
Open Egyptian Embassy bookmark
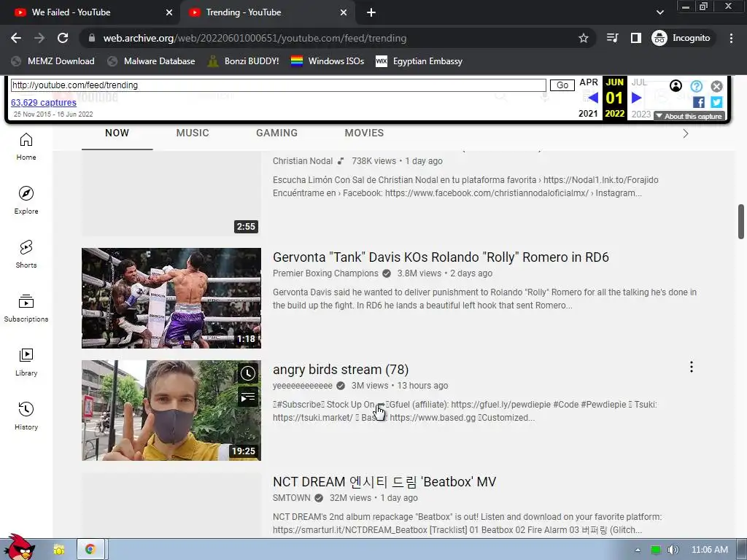pos(419,61)
